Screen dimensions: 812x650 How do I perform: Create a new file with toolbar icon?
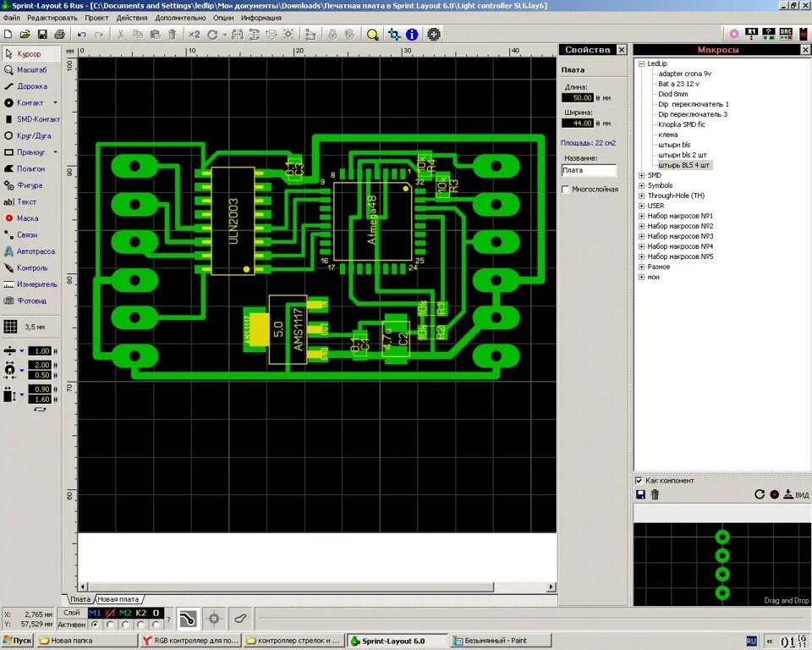click(x=8, y=34)
